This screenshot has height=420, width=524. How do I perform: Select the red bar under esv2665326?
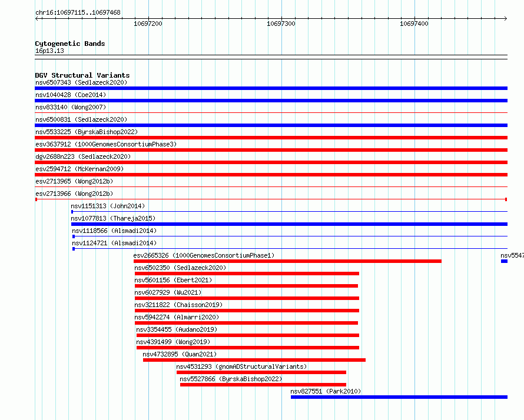(287, 261)
